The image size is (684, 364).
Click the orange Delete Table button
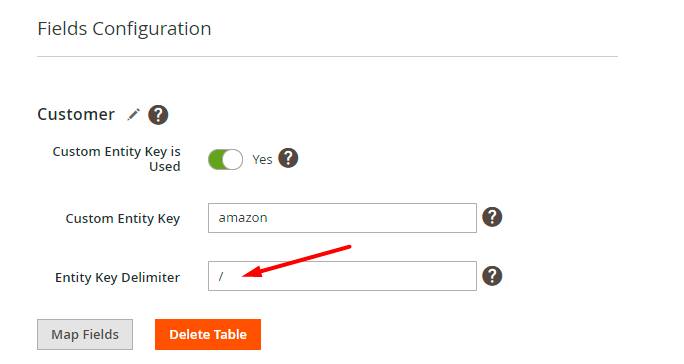(208, 334)
